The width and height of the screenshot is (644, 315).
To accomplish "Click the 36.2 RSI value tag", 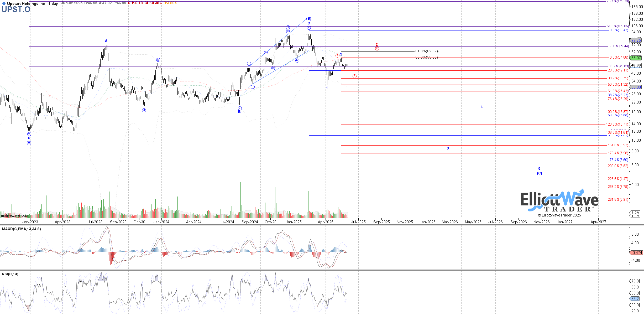I will click(x=635, y=299).
